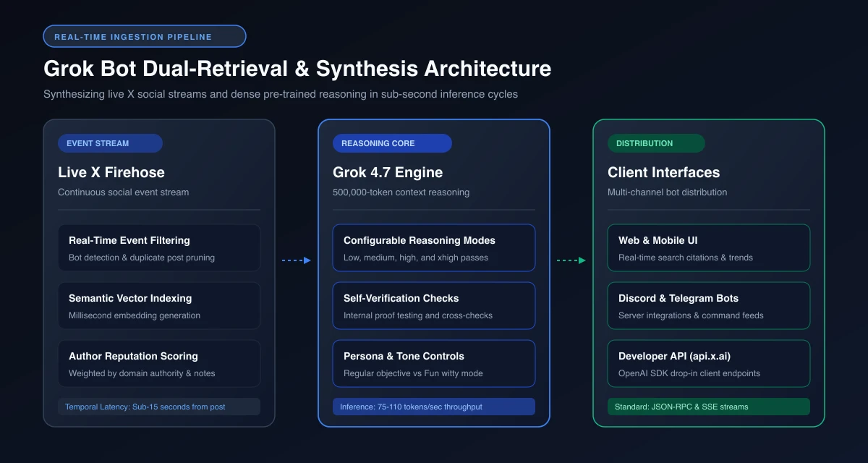This screenshot has width=868, height=463.
Task: Open the Semantic Vector Indexing card
Action: click(x=159, y=305)
